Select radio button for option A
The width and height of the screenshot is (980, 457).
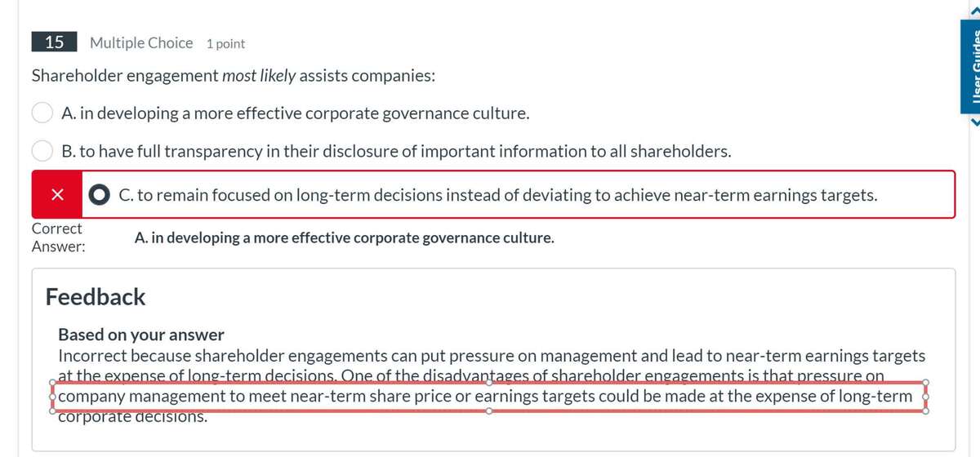click(x=43, y=113)
